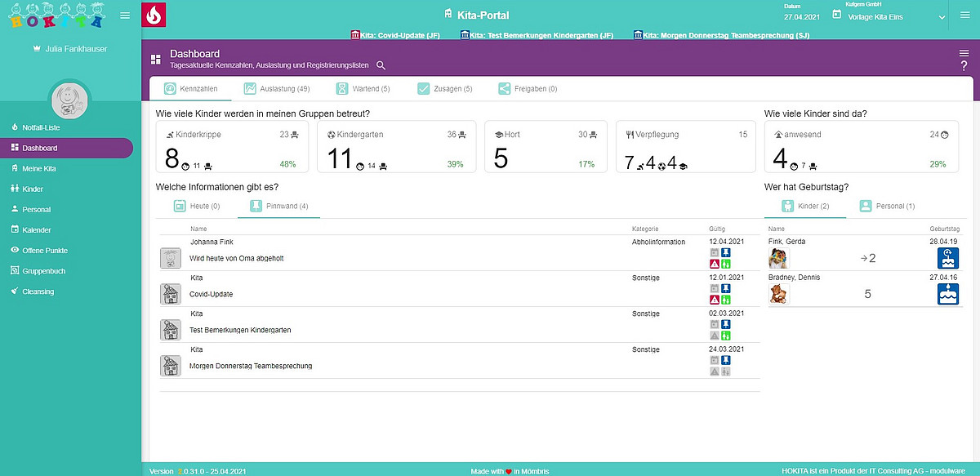Viewport: 980px width, 476px height.
Task: Switch to the Freigaben (0) tab
Action: pyautogui.click(x=528, y=88)
